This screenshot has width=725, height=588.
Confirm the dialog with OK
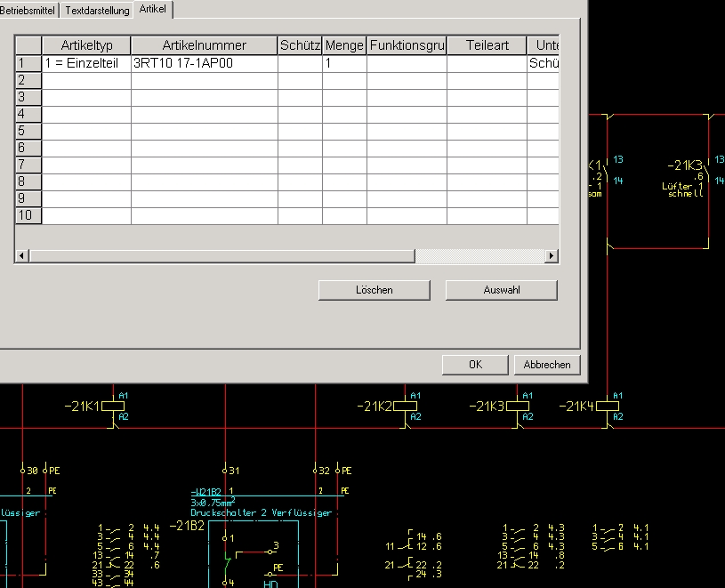475,365
